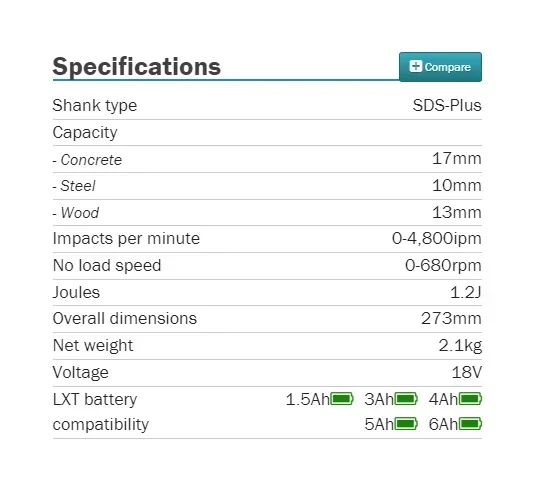Click the 17mm concrete capacity value
This screenshot has width=534, height=492.
click(457, 159)
